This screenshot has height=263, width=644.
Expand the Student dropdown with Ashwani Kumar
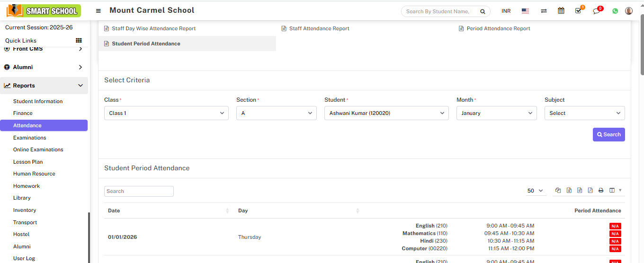[386, 113]
